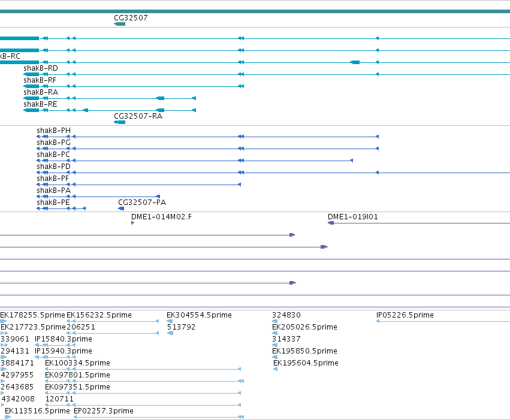
Task: Select the EK156232.5prime EST label
Action: [x=99, y=315]
